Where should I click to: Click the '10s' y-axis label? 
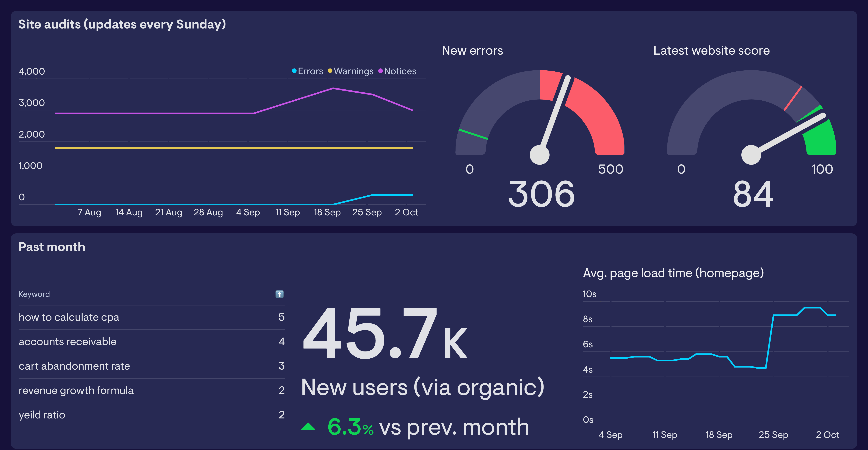[590, 294]
